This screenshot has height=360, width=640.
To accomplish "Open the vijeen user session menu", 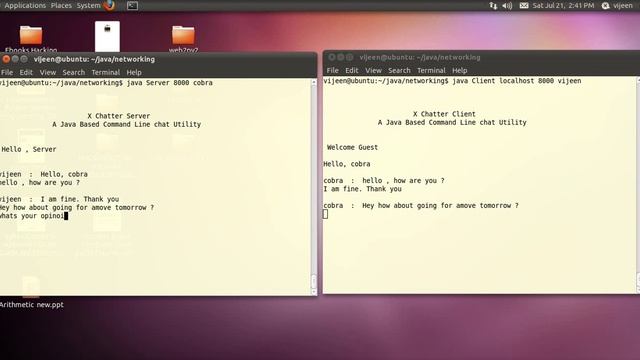I will click(x=618, y=5).
